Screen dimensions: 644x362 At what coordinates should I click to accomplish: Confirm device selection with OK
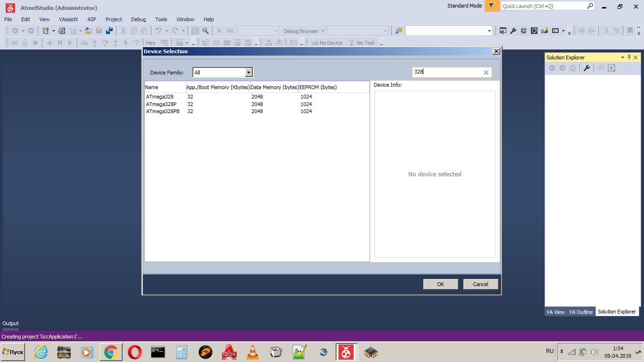[x=440, y=284]
